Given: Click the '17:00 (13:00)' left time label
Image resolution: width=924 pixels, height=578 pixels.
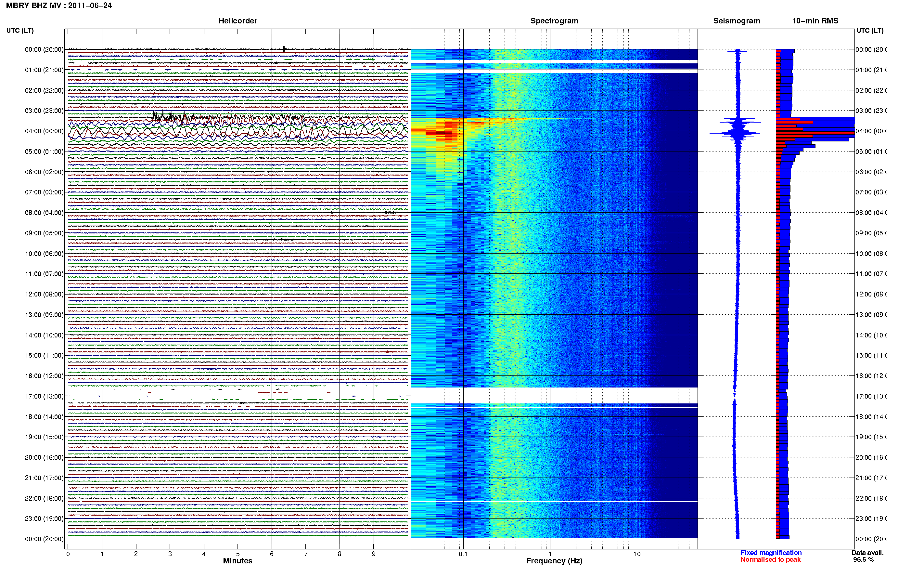Looking at the screenshot, I should 44,396.
